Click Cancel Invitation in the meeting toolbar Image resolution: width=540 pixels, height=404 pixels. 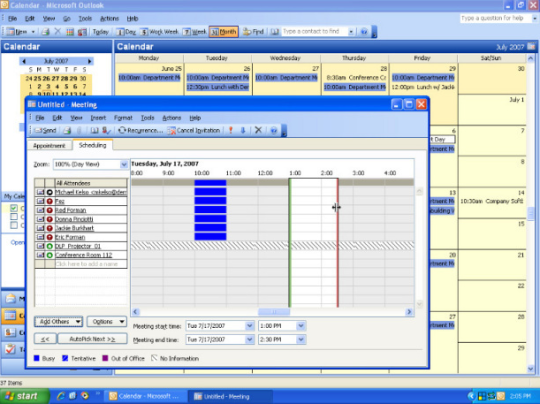coord(194,131)
